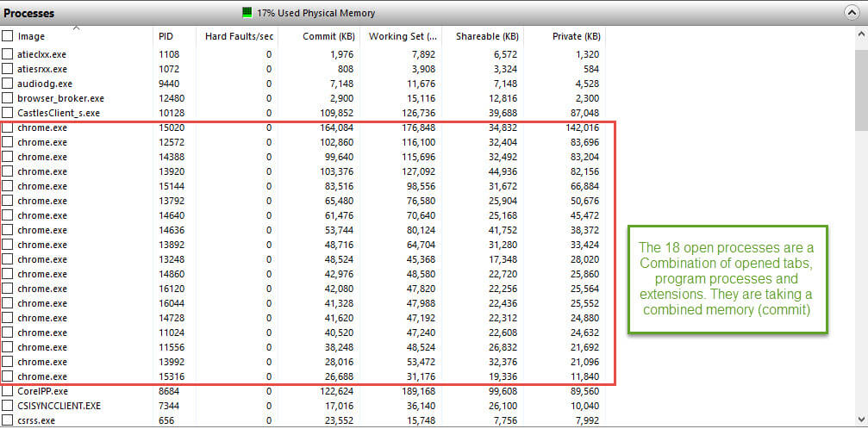Click PID 15144 in the list

coord(171,186)
